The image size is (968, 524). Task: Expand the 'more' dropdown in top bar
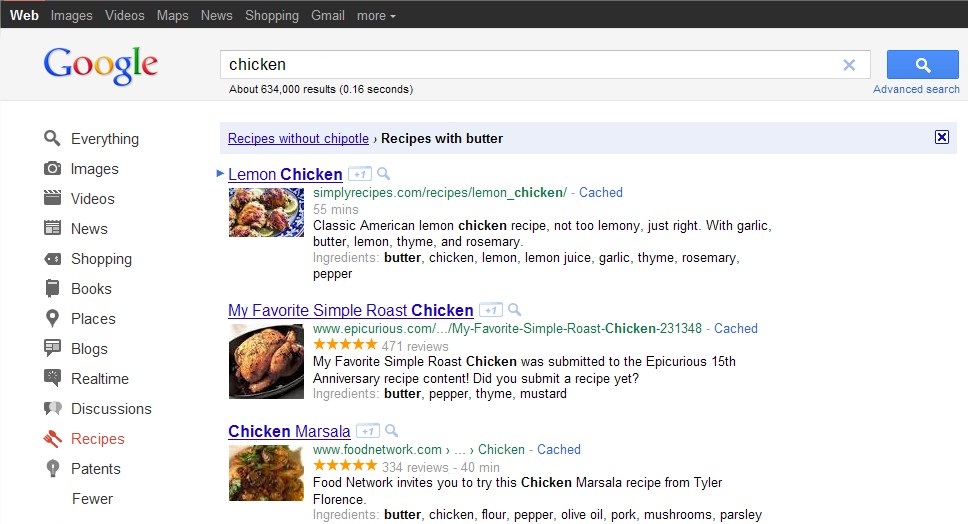pyautogui.click(x=376, y=15)
